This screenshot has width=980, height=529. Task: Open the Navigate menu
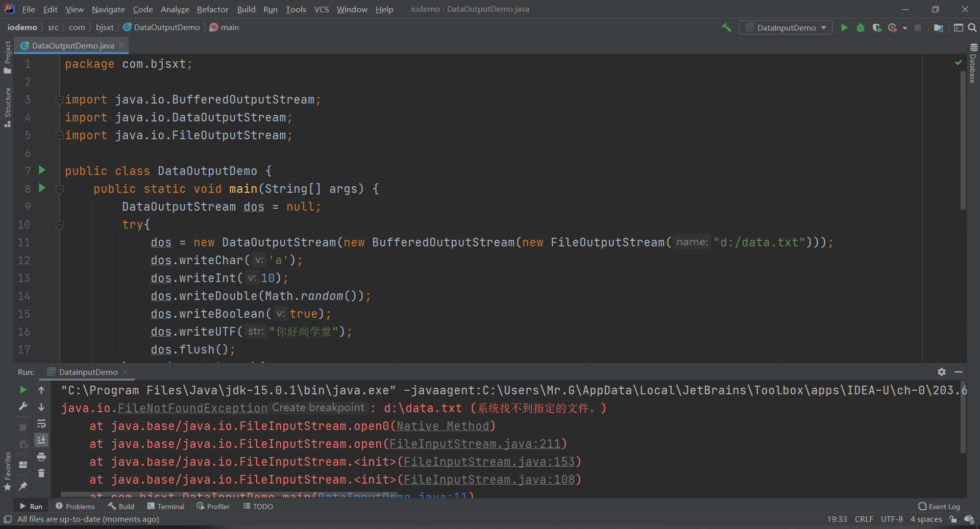(x=108, y=9)
